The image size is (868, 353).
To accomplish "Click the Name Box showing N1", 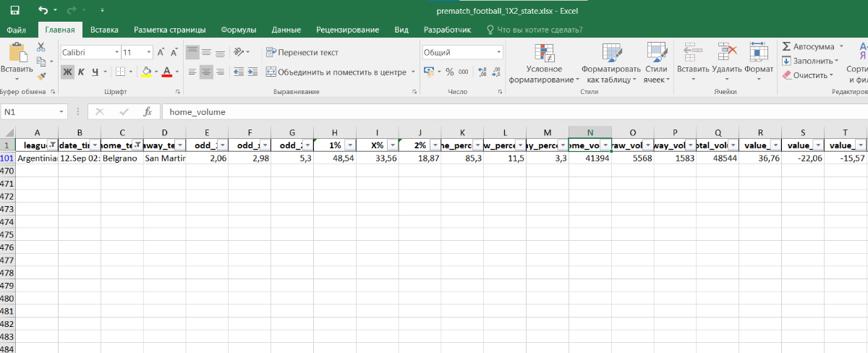I will (33, 112).
